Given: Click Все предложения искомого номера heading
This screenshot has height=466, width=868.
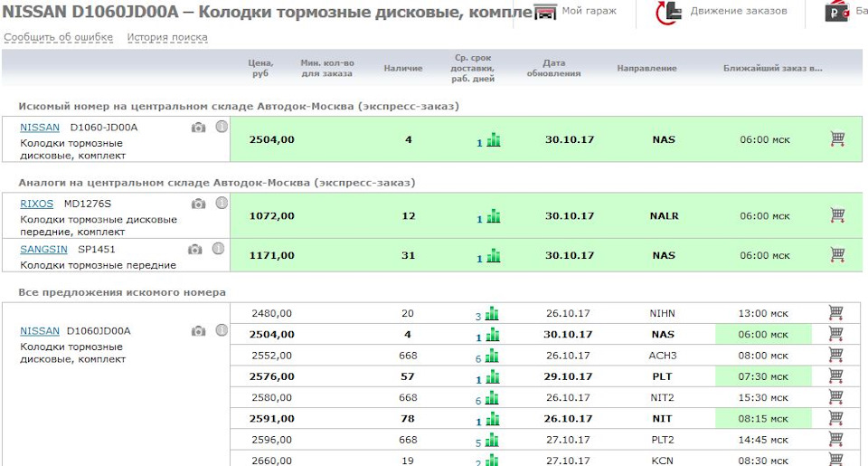Looking at the screenshot, I should 122,292.
